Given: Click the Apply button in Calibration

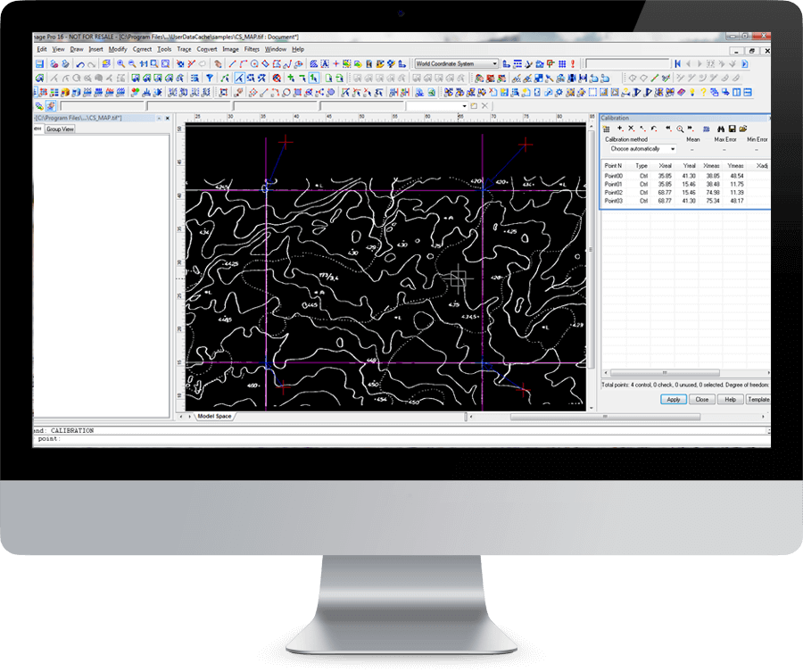Looking at the screenshot, I should [x=674, y=400].
